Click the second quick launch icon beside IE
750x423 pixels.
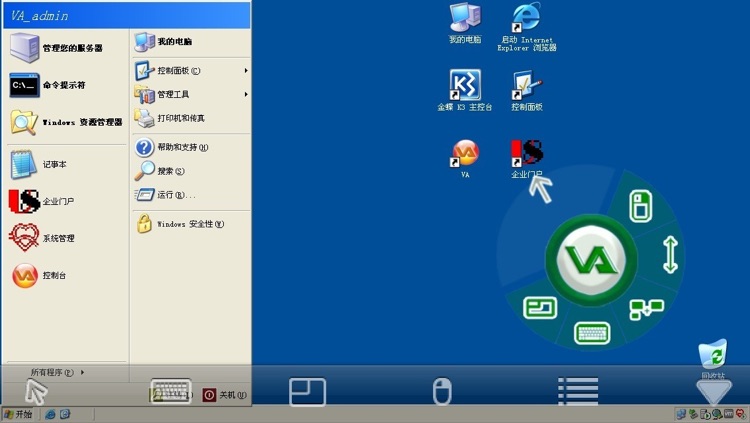65,414
